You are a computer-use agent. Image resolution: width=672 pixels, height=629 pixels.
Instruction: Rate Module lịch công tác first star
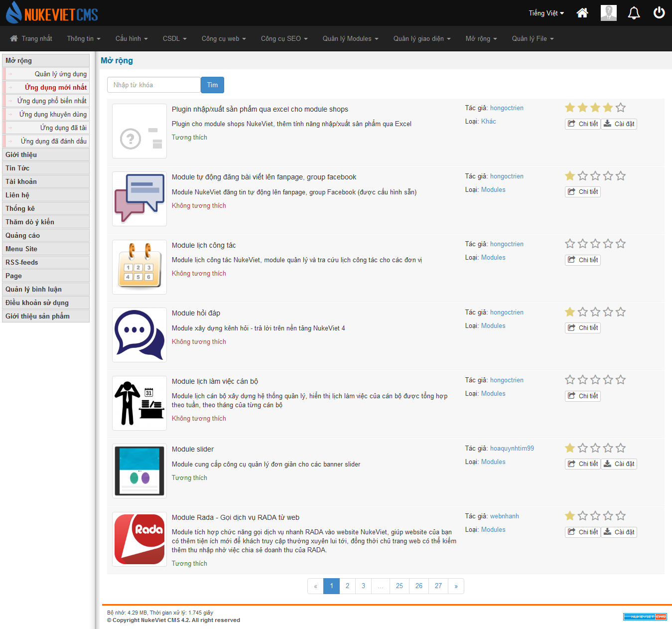click(570, 244)
